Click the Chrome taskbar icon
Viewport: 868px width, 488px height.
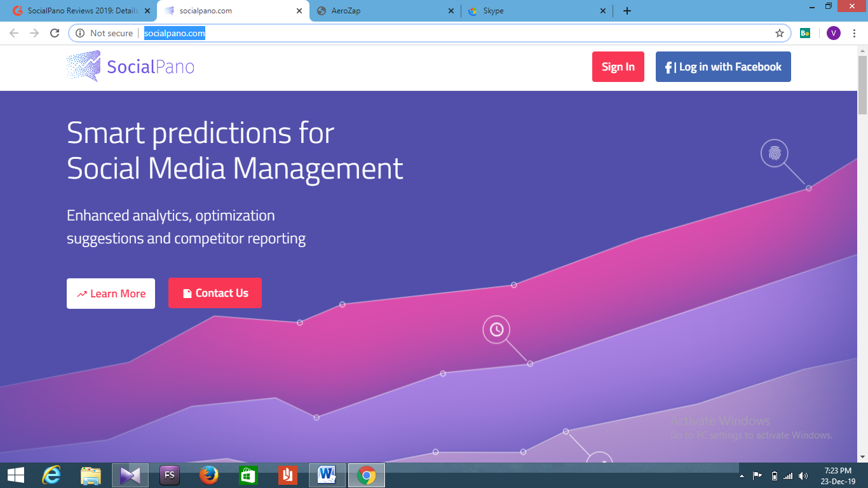point(367,475)
